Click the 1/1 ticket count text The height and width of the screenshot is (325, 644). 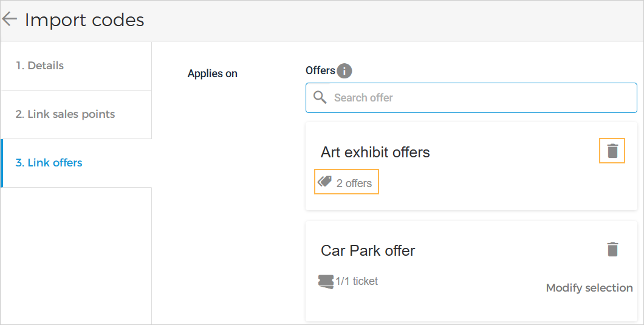click(357, 281)
